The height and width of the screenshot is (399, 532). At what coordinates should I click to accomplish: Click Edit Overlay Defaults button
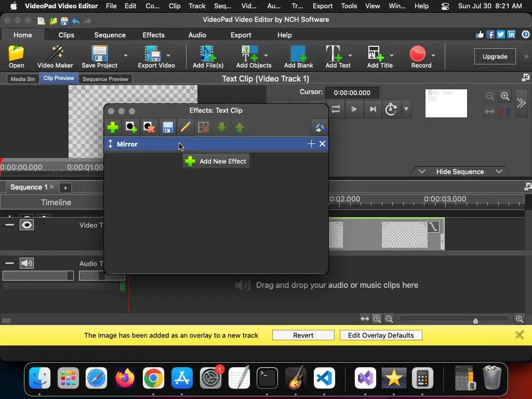(381, 335)
